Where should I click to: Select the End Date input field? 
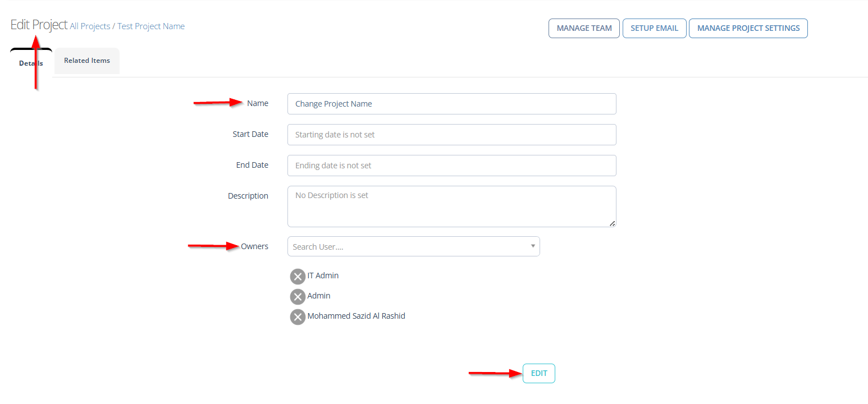[451, 166]
